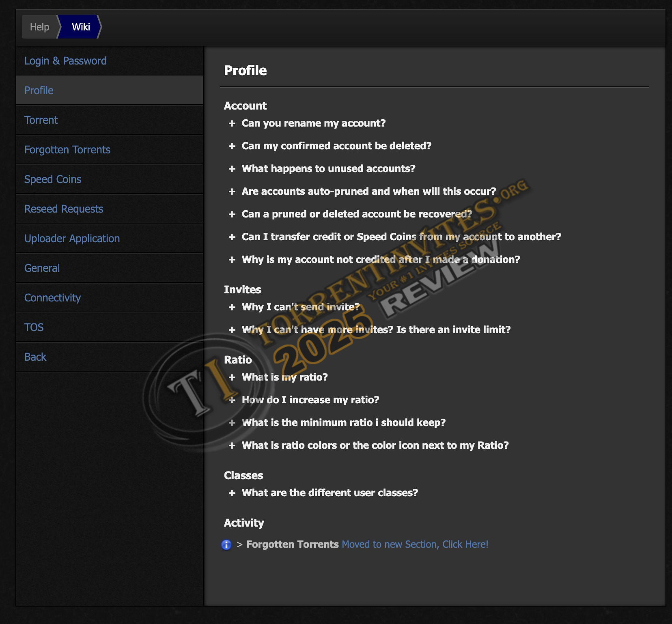Image resolution: width=672 pixels, height=624 pixels.
Task: Open the Help breadcrumb tab
Action: tap(39, 27)
